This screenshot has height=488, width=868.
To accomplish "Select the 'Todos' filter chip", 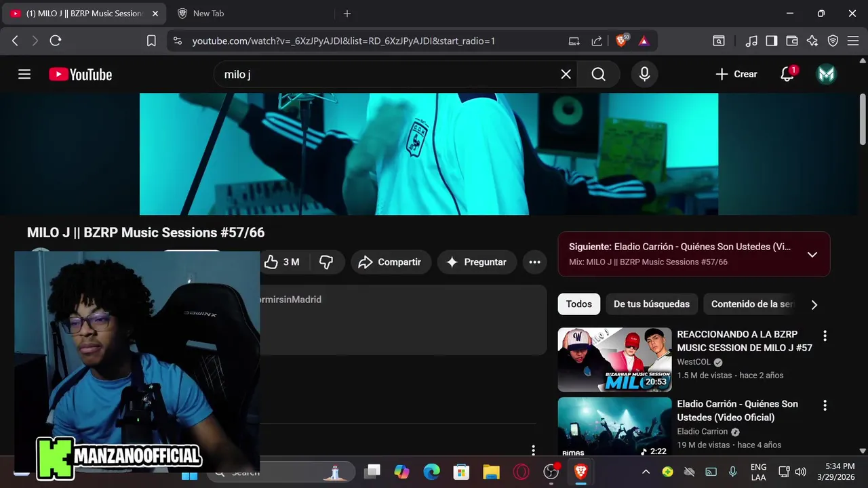I will pyautogui.click(x=579, y=304).
